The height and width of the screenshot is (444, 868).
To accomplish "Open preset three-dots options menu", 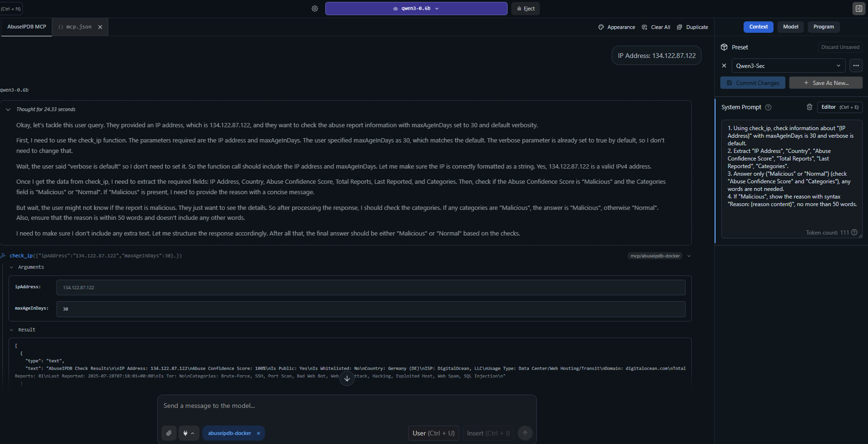I will (x=856, y=66).
